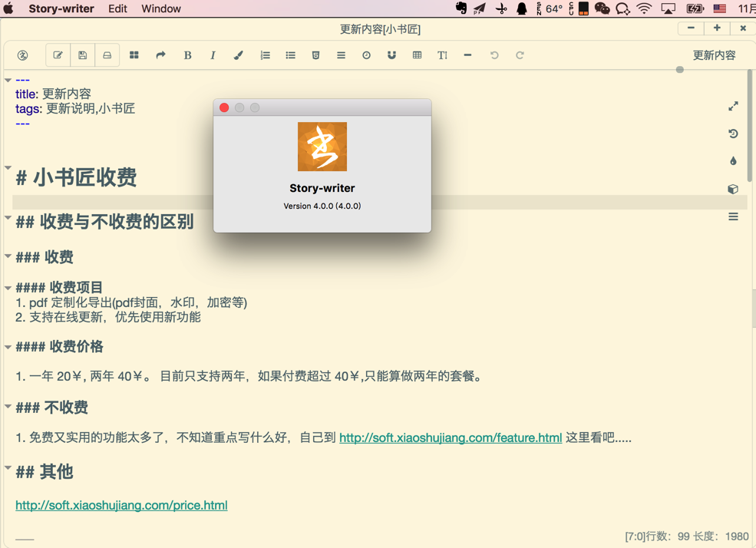Click the pricing line '一年 20¥'
The height and width of the screenshot is (548, 756).
pyautogui.click(x=249, y=376)
